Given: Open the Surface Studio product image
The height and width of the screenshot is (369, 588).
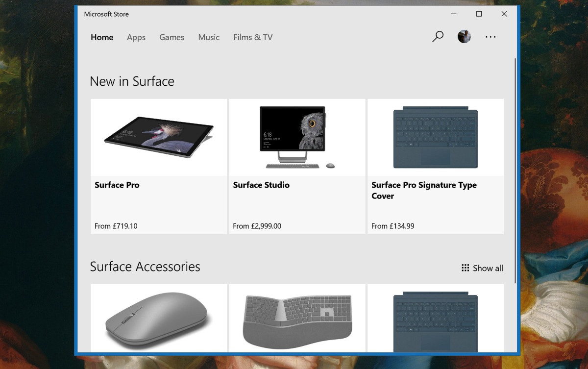Looking at the screenshot, I should coord(297,137).
